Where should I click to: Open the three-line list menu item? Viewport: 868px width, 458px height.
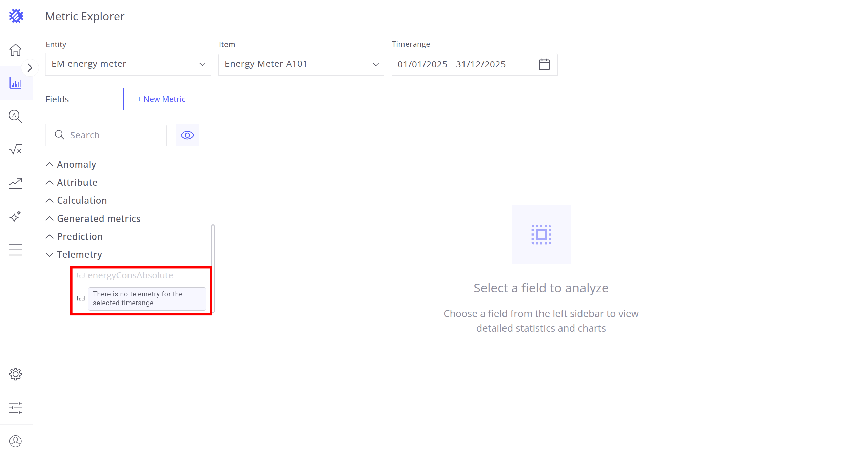[16, 250]
